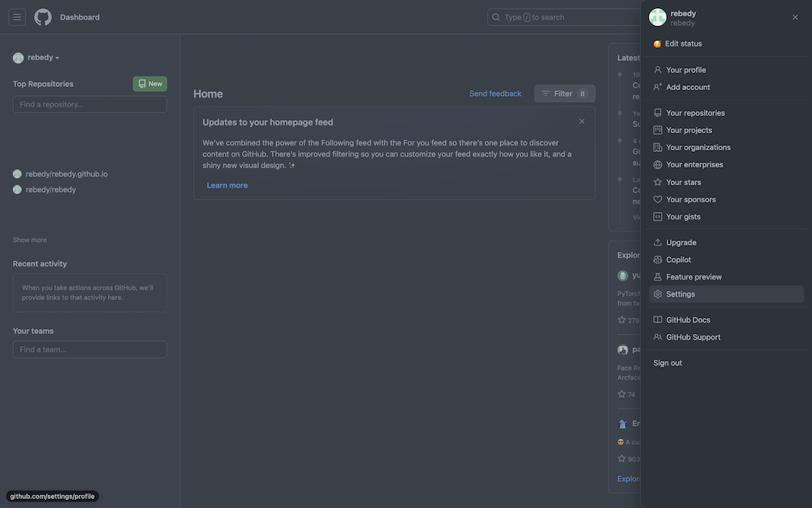
Task: Click rebedy avatar in user menu
Action: click(658, 17)
